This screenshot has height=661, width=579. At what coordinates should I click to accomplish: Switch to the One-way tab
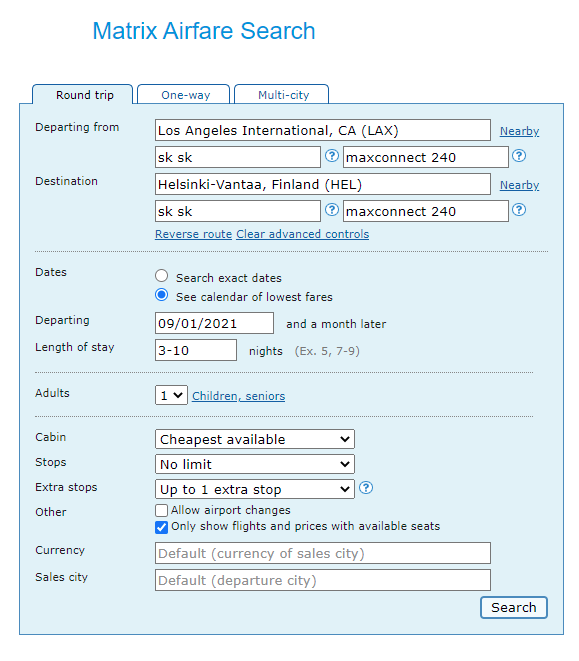click(184, 94)
